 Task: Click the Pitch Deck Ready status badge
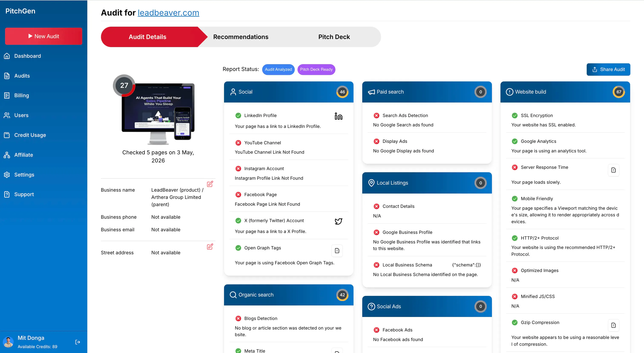316,69
